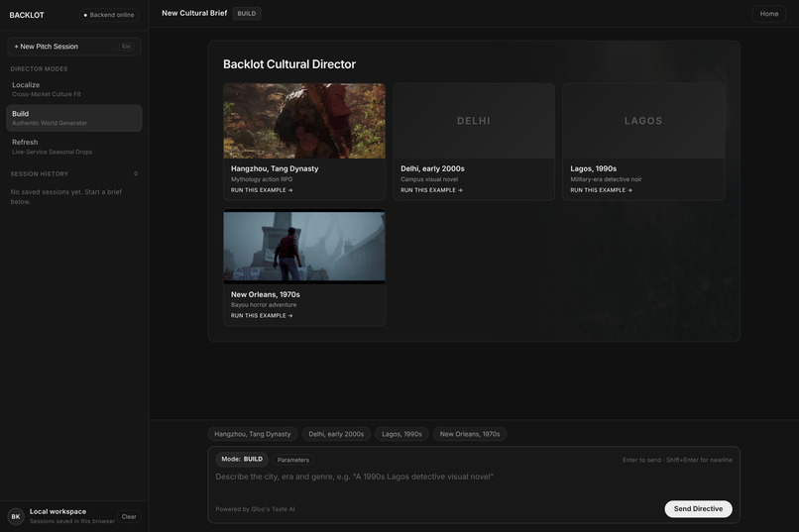Image resolution: width=799 pixels, height=532 pixels.
Task: Click the New Orleans, 1970s suggestion chip
Action: tap(470, 434)
